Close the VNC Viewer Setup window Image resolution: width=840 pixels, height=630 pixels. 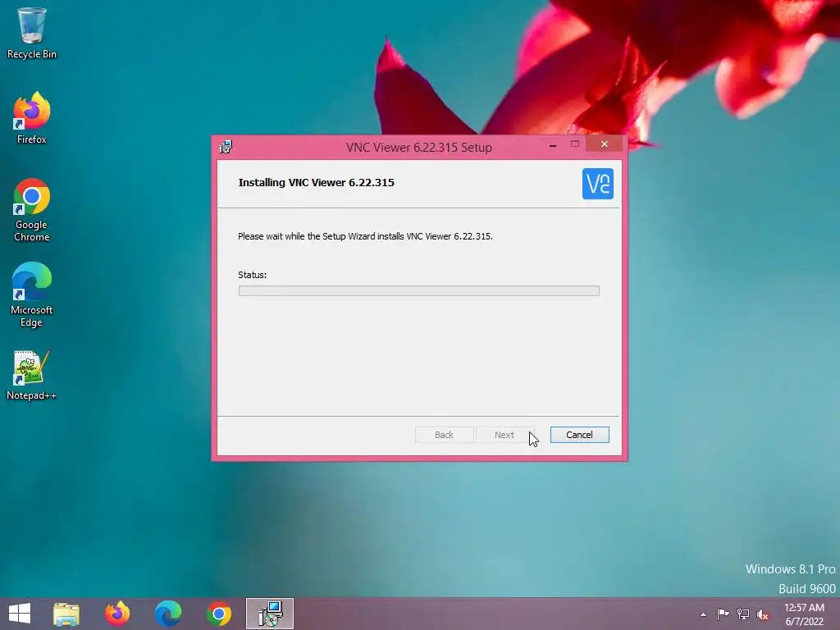click(x=605, y=144)
